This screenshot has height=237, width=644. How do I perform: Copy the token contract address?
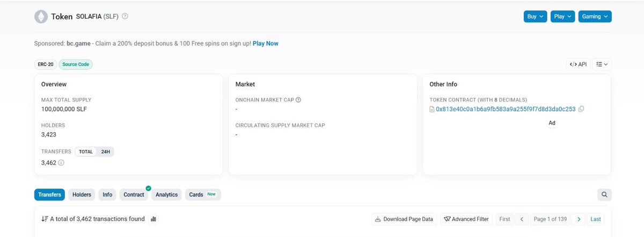click(x=581, y=109)
